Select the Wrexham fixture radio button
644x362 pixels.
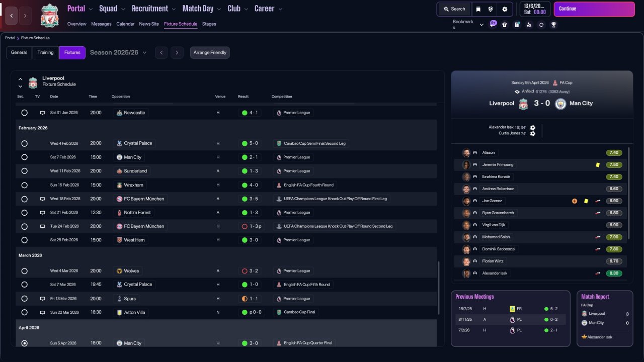pos(24,185)
